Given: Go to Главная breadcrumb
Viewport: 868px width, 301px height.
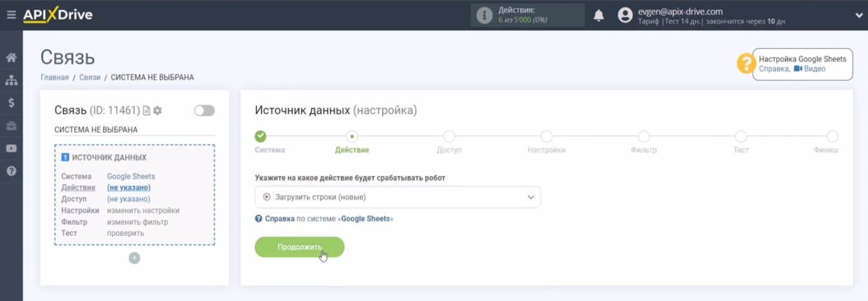Looking at the screenshot, I should point(54,77).
